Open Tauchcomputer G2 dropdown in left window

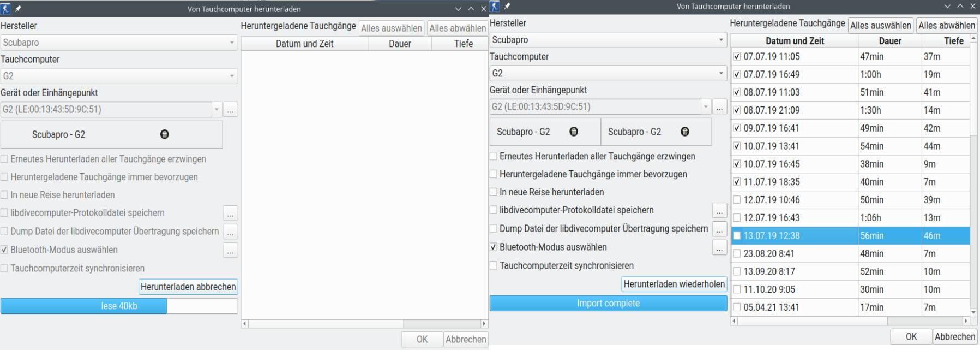[119, 76]
